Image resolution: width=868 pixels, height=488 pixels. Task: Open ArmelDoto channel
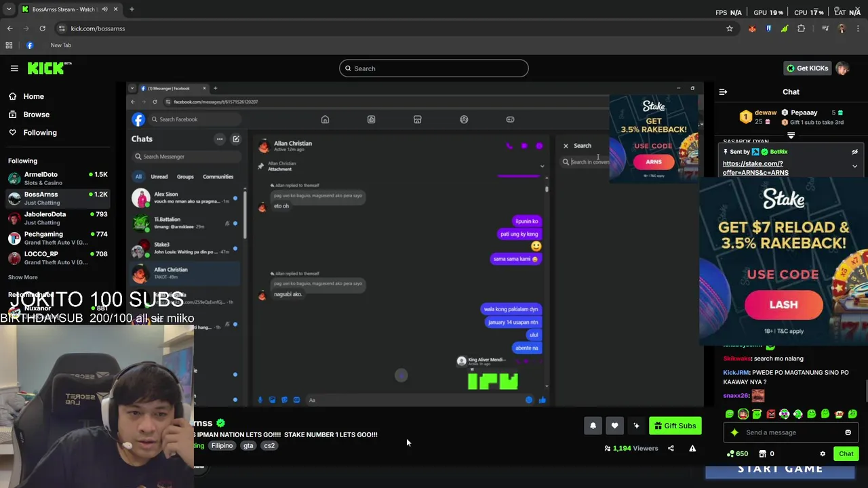[x=58, y=178]
